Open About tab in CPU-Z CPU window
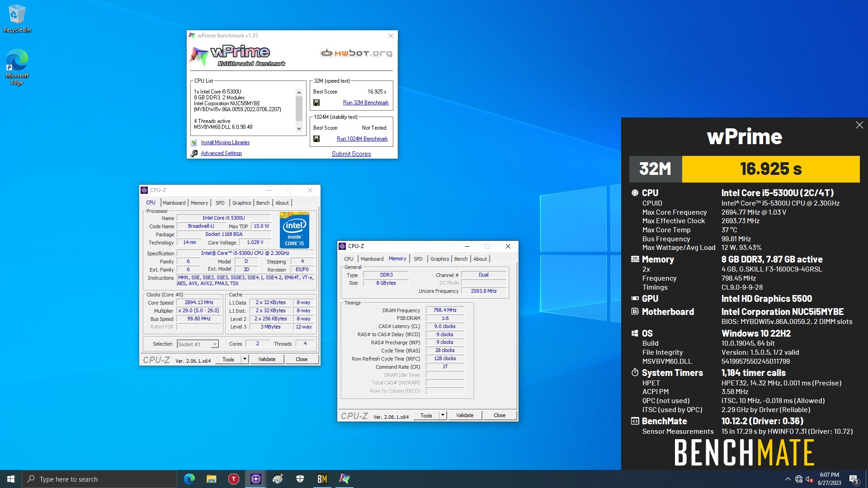The width and height of the screenshot is (868, 488). 282,203
